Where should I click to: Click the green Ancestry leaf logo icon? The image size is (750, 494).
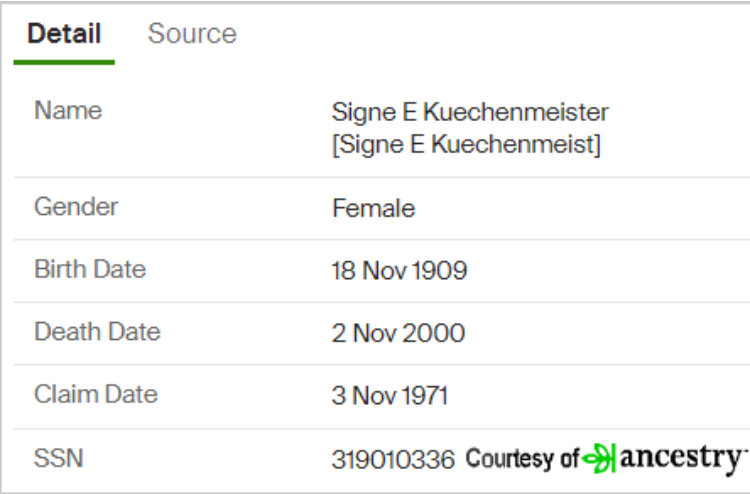(599, 459)
